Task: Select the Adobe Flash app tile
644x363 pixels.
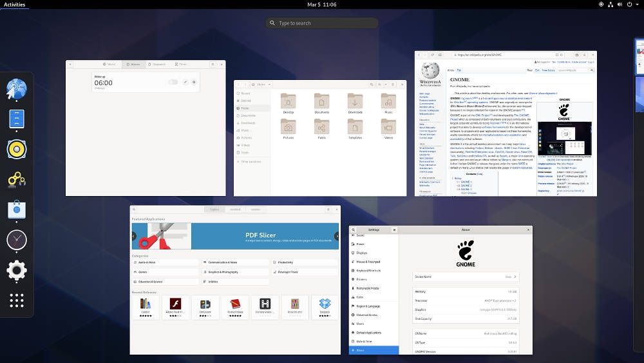Action: pyautogui.click(x=175, y=307)
